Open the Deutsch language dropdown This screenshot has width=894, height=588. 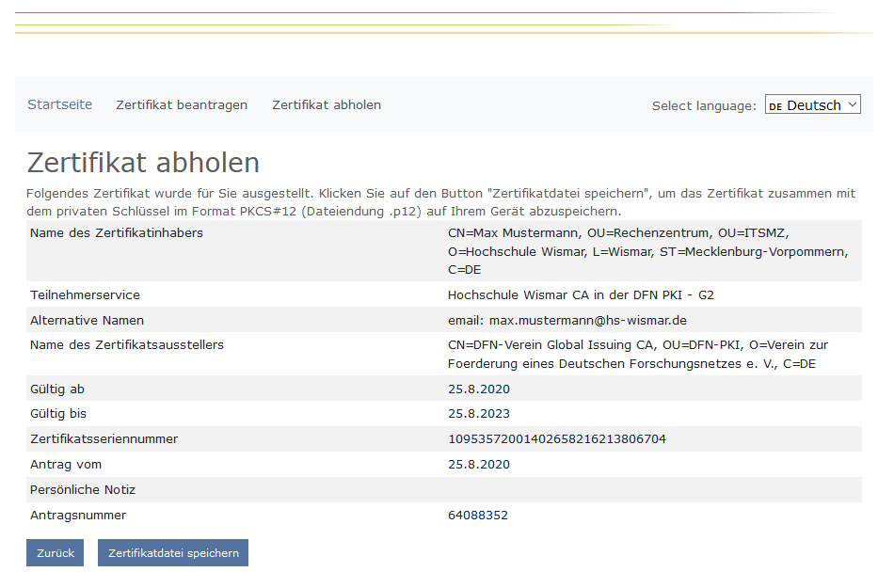point(812,104)
